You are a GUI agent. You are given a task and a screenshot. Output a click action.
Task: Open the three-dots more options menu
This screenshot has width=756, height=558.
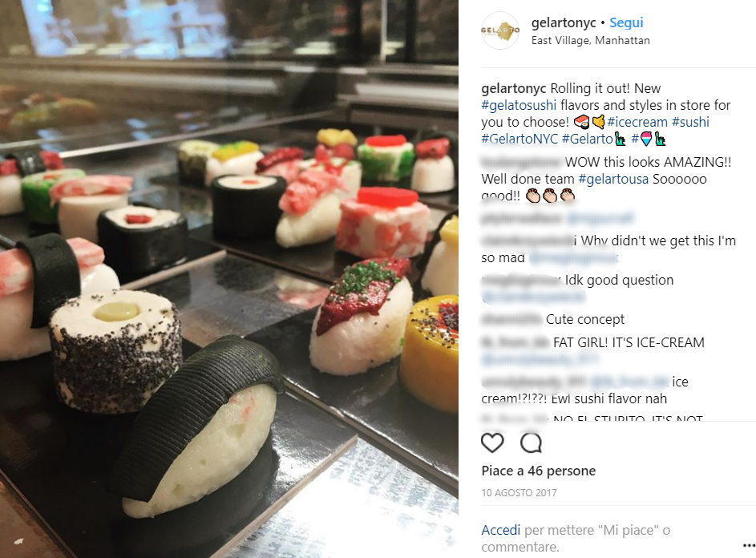[750, 545]
